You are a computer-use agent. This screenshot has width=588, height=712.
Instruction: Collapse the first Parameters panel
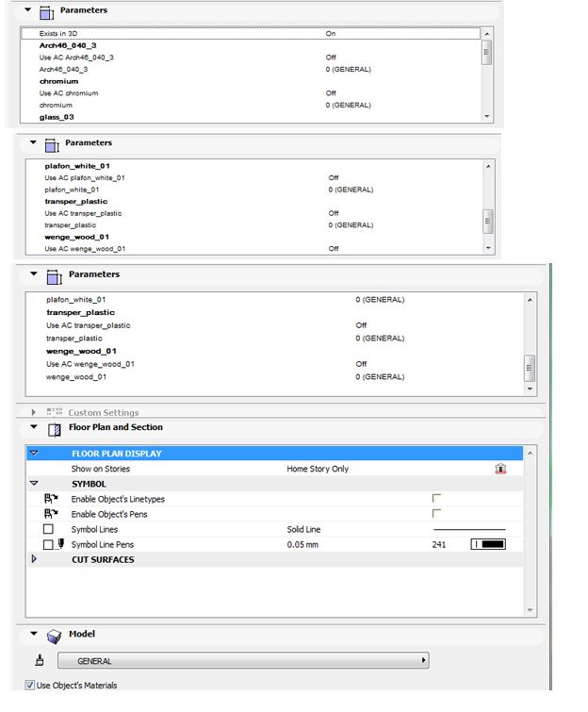pos(28,9)
